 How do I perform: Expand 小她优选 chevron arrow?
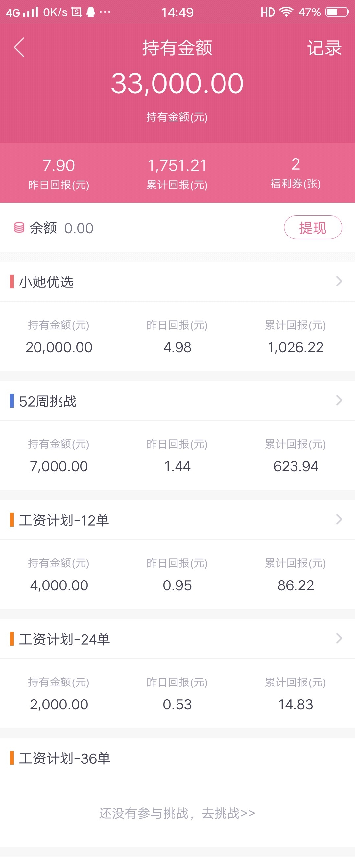pyautogui.click(x=339, y=281)
